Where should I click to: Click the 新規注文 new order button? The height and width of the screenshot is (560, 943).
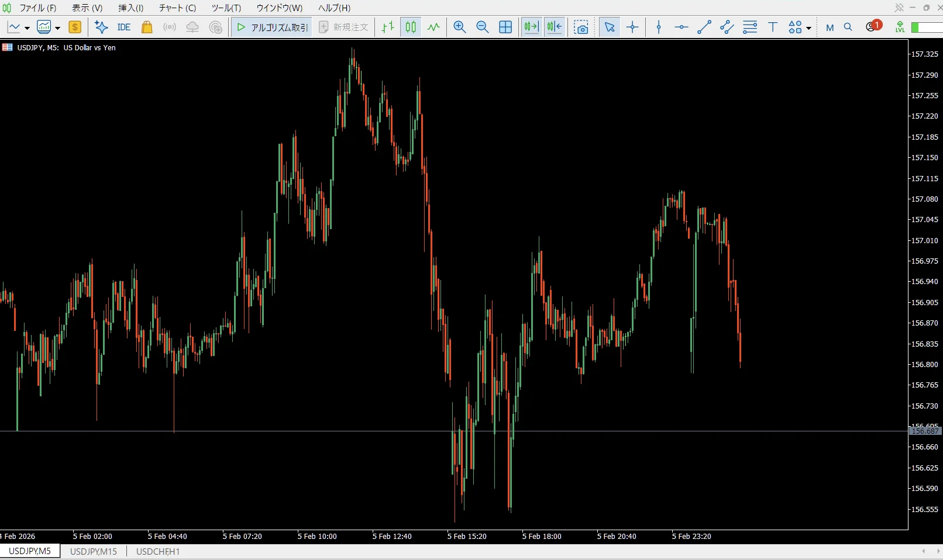343,27
